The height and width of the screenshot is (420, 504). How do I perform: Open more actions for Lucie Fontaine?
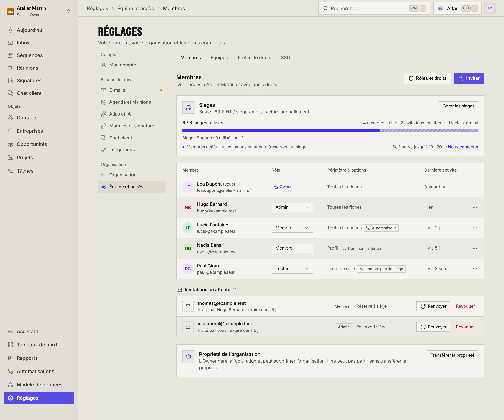point(475,228)
